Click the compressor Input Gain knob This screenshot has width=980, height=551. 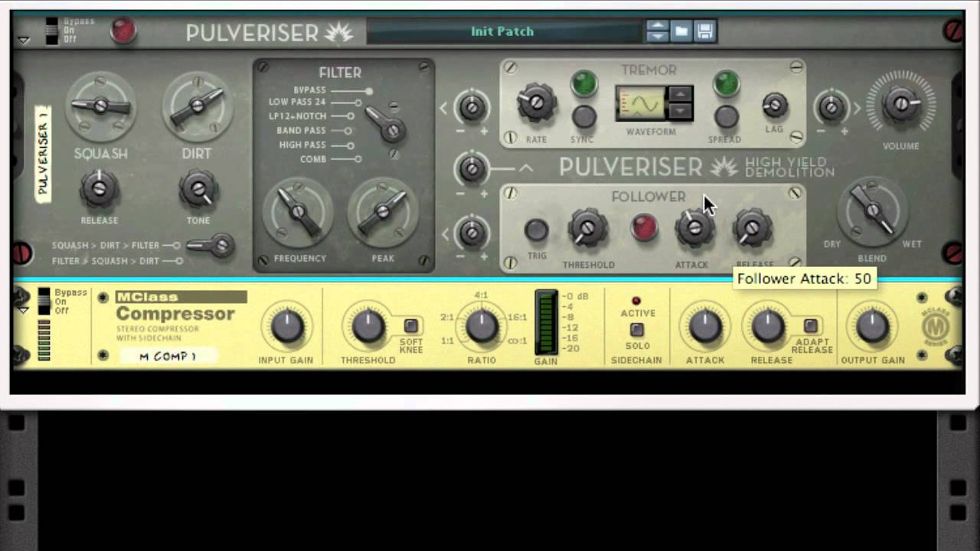click(286, 328)
